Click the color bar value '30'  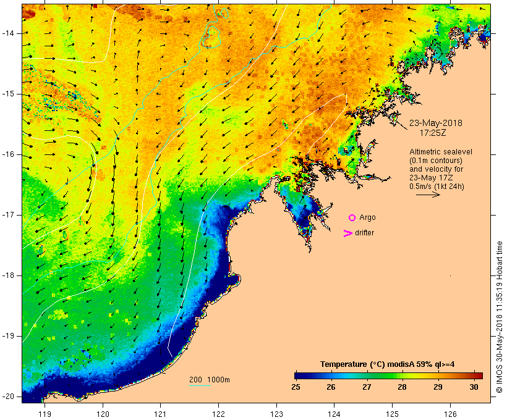click(474, 387)
